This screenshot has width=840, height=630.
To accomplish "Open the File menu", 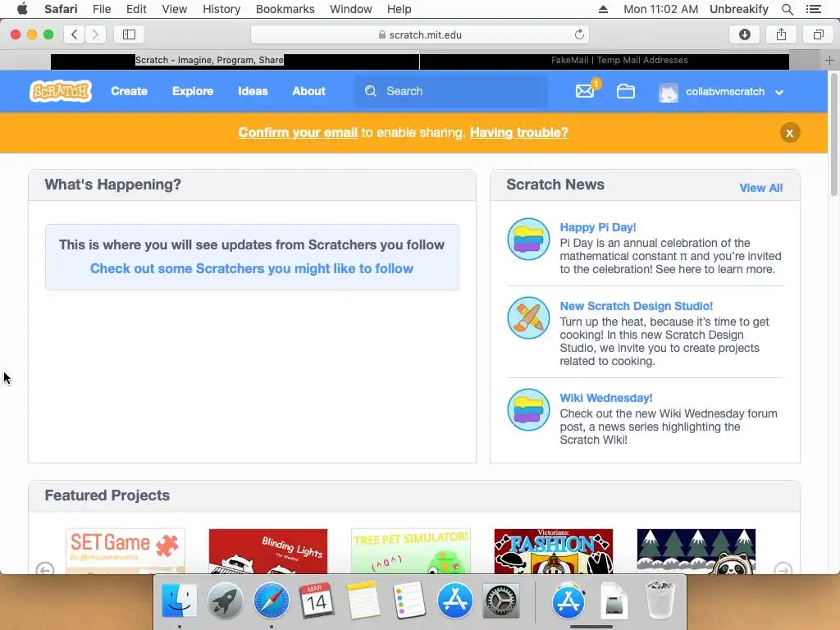I will [x=101, y=9].
